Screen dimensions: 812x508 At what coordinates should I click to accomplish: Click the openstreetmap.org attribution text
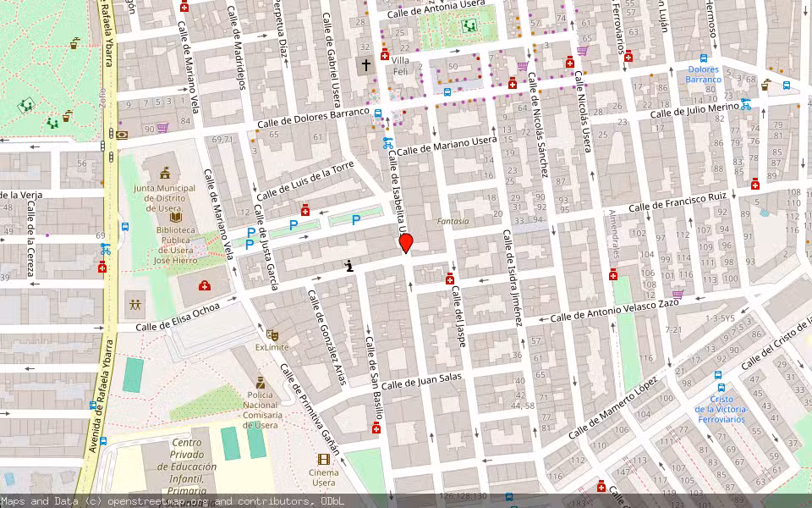click(x=158, y=501)
